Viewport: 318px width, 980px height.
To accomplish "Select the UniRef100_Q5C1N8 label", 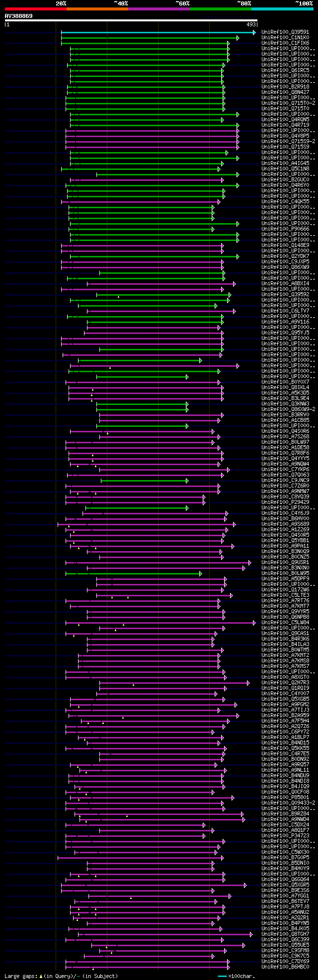I will pos(285,169).
